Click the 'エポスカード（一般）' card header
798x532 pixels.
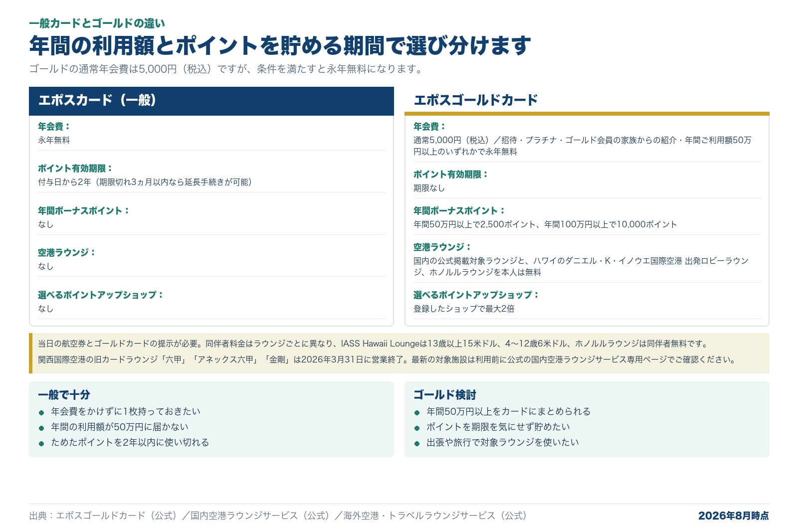211,101
